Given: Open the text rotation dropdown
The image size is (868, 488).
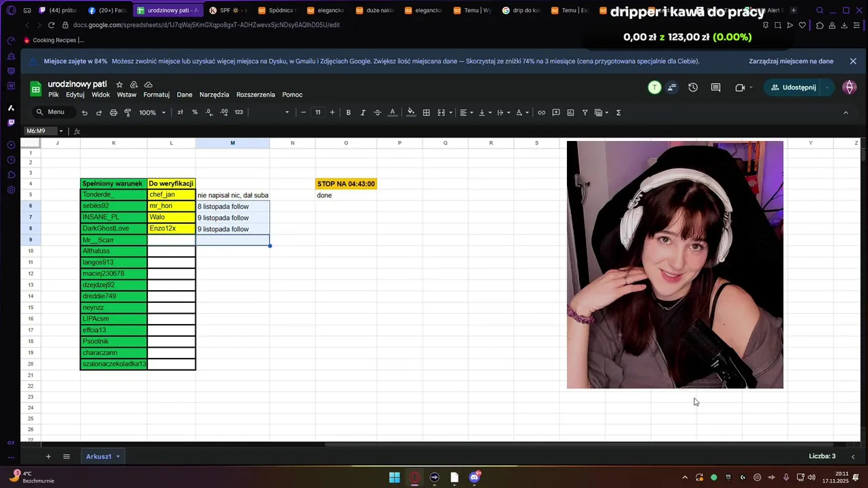Looking at the screenshot, I should coord(522,113).
